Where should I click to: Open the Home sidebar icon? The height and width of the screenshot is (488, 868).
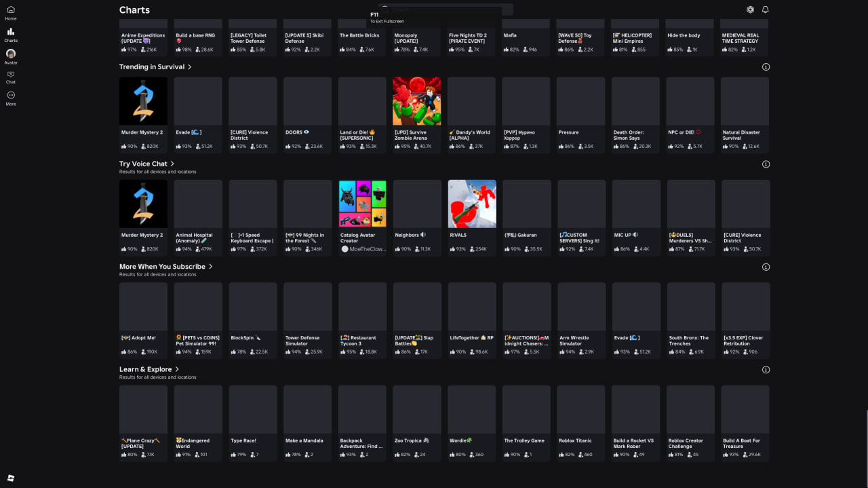[11, 10]
